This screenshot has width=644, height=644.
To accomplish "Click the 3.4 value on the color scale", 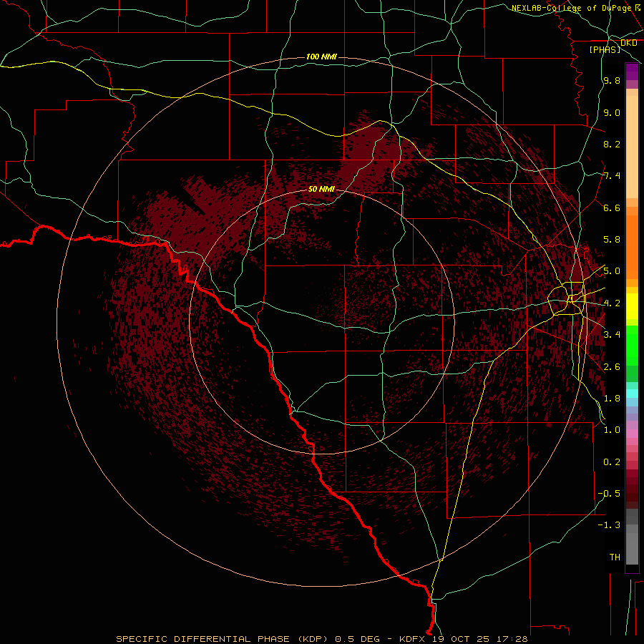I will coord(612,335).
